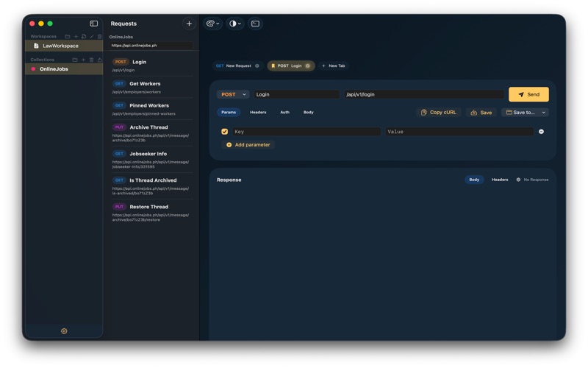Viewport: 588px width, 368px height.
Task: Click the parameter Key field
Action: [x=306, y=132]
